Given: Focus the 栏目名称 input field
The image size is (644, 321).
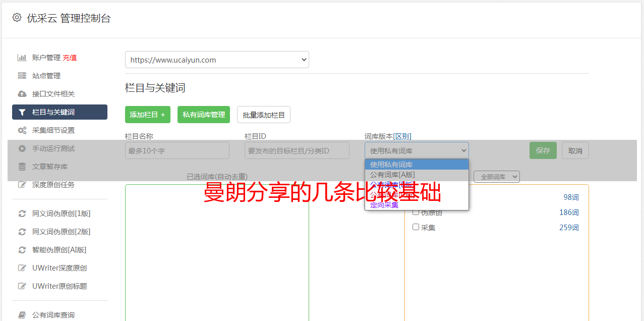Looking at the screenshot, I should point(177,150).
